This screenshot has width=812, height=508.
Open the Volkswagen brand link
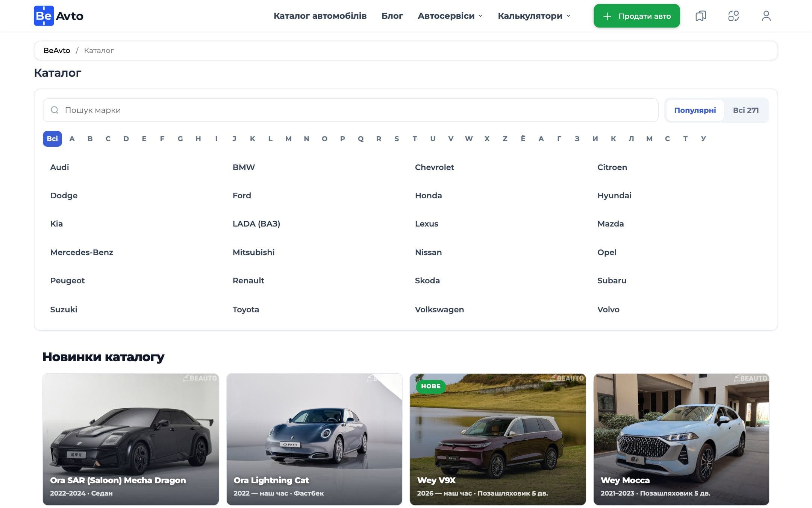(439, 310)
